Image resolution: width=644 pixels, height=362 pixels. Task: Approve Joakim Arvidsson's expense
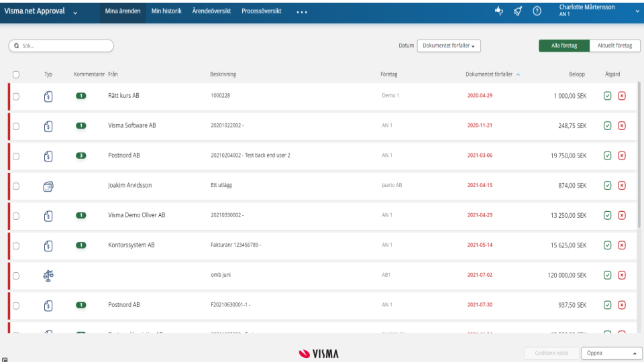(x=608, y=186)
